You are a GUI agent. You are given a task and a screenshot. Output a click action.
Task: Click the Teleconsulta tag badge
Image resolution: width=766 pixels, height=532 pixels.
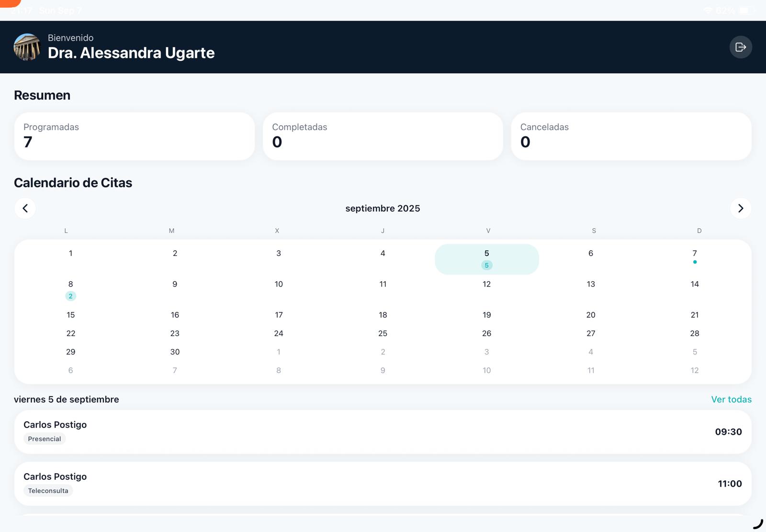click(48, 490)
